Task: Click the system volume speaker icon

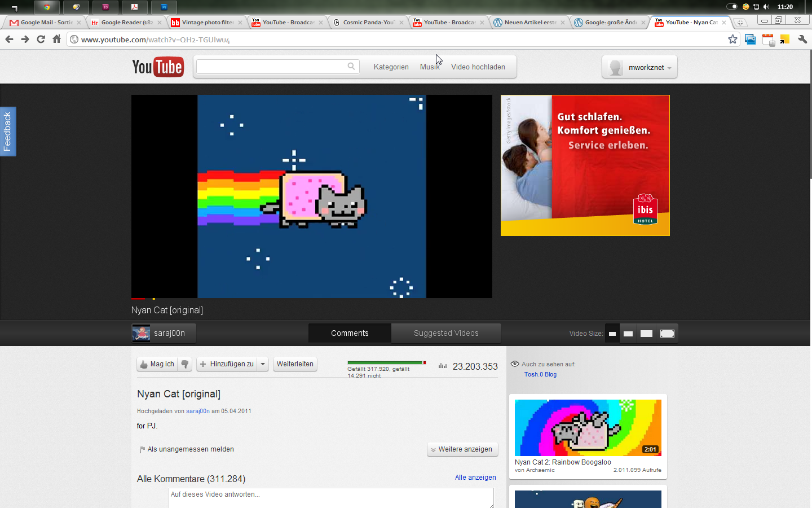Action: pos(766,7)
